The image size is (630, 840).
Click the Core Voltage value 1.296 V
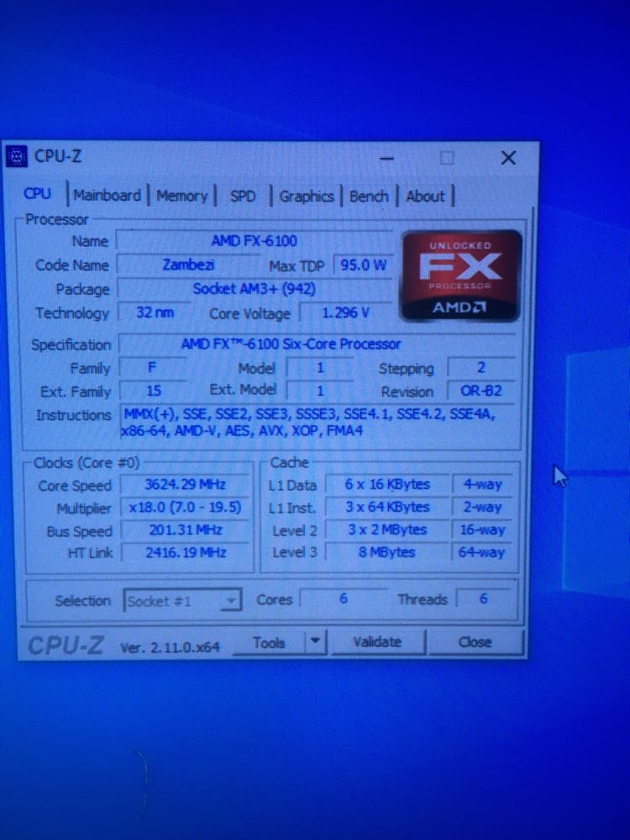tap(345, 312)
